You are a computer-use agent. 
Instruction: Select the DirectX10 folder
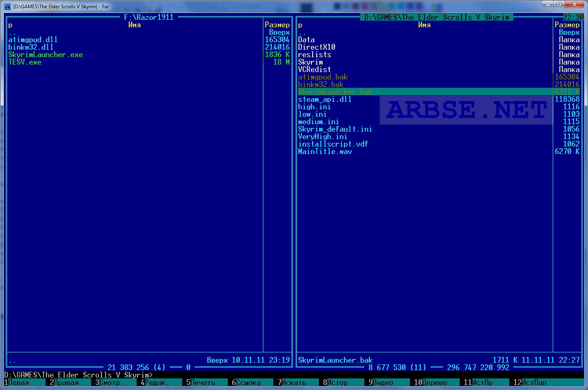pyautogui.click(x=317, y=47)
